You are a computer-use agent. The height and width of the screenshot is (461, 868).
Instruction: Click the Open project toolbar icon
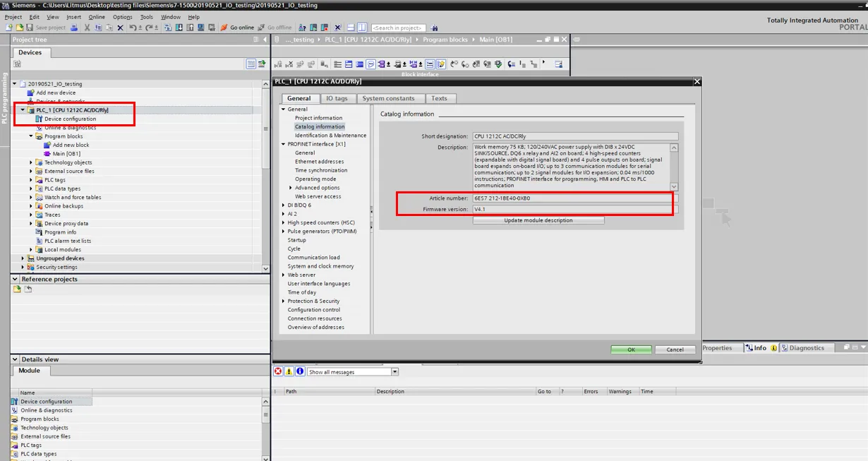point(19,28)
